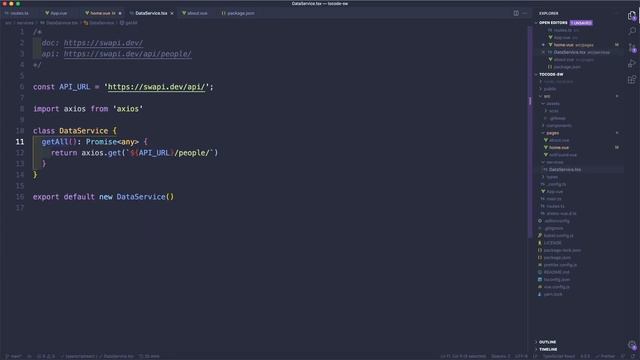Click DataService.ts file breadcrumb
The width and height of the screenshot is (640, 360).
coord(59,23)
